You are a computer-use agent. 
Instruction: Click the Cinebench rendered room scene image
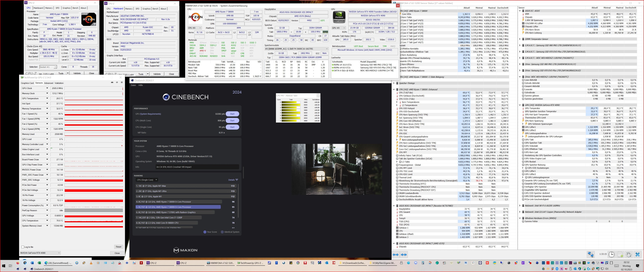click(336, 169)
